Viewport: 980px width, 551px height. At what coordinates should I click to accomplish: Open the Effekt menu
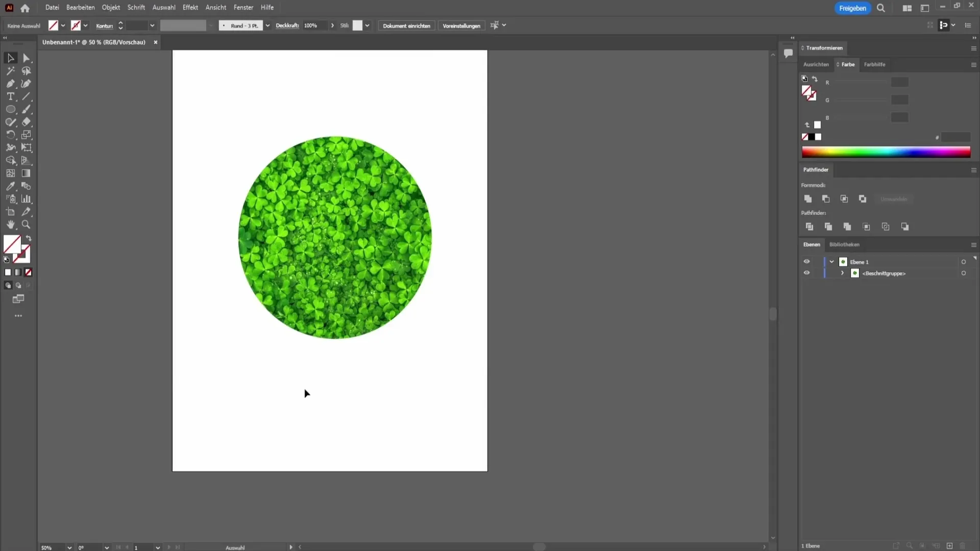(190, 8)
